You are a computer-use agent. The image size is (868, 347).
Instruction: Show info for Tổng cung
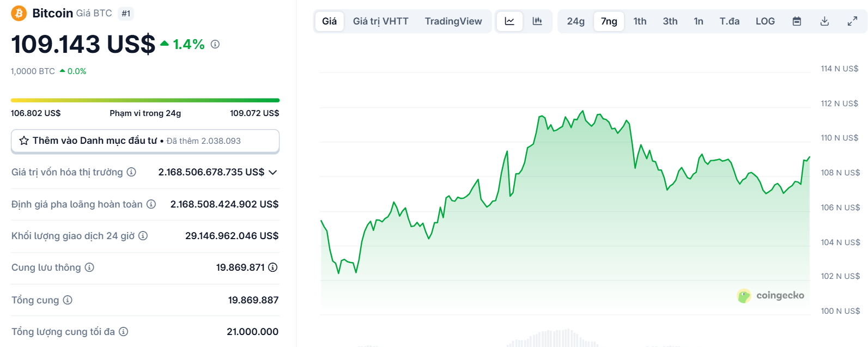[68, 300]
